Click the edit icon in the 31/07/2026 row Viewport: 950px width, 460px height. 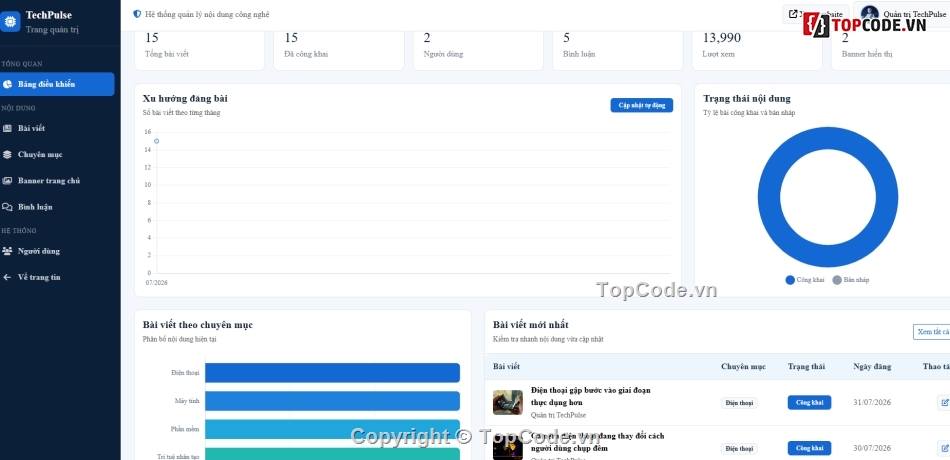(944, 402)
